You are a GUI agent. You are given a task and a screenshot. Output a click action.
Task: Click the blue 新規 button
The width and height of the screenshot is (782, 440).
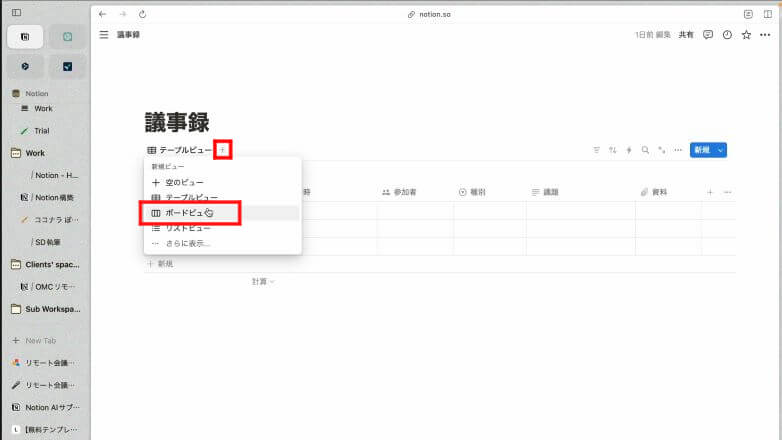tap(701, 150)
